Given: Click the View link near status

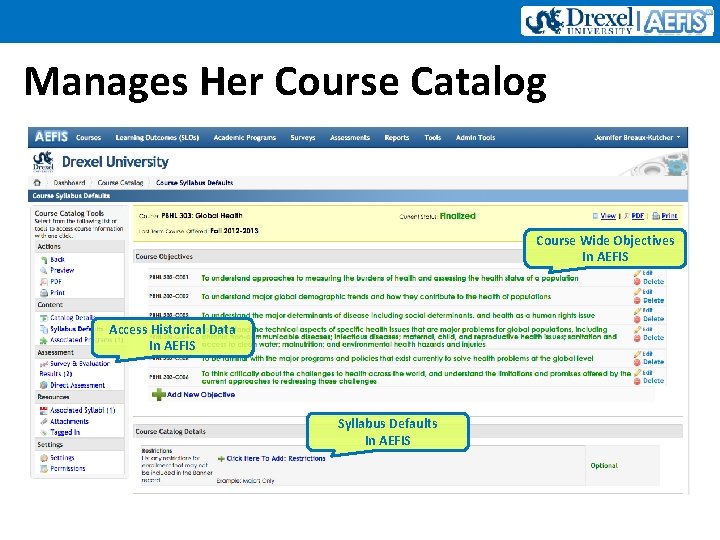Looking at the screenshot, I should tap(608, 216).
